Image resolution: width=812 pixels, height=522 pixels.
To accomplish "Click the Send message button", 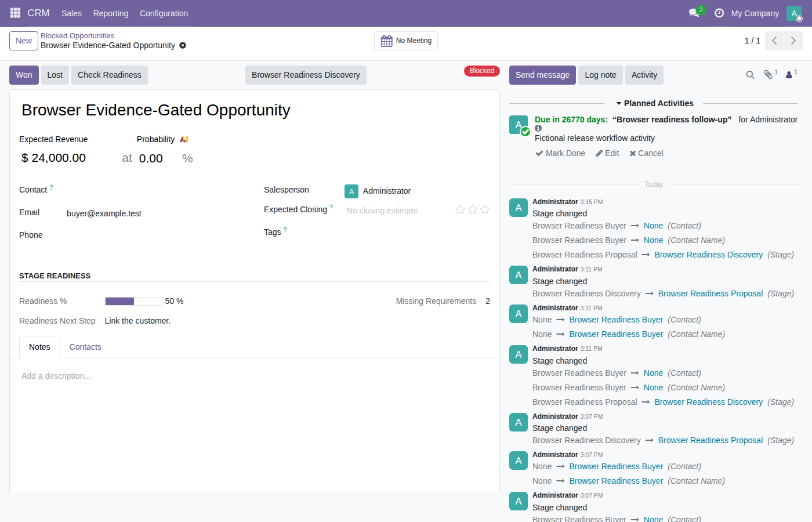I will [x=542, y=75].
